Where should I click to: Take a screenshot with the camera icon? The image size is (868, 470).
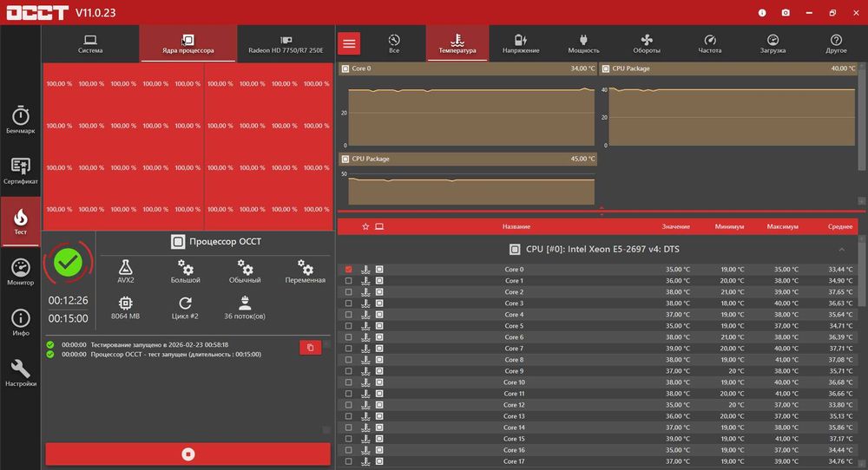point(786,12)
